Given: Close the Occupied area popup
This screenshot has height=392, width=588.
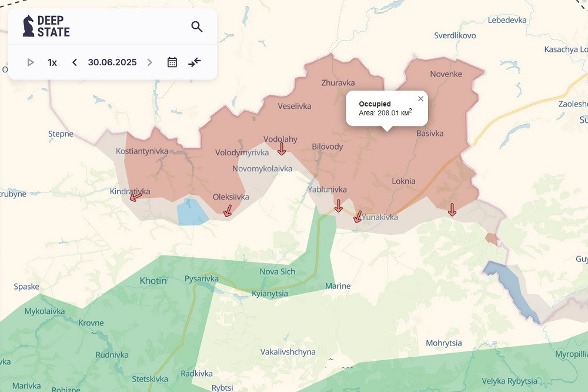Looking at the screenshot, I should pos(420,99).
